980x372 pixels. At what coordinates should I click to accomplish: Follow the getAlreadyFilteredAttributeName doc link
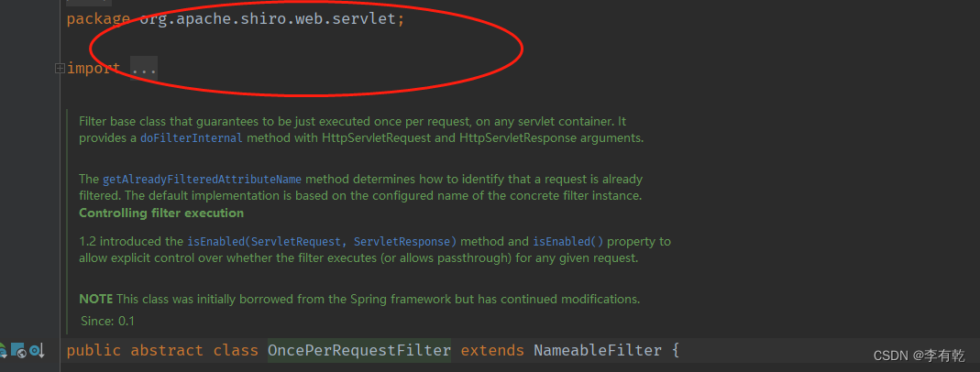click(x=202, y=180)
